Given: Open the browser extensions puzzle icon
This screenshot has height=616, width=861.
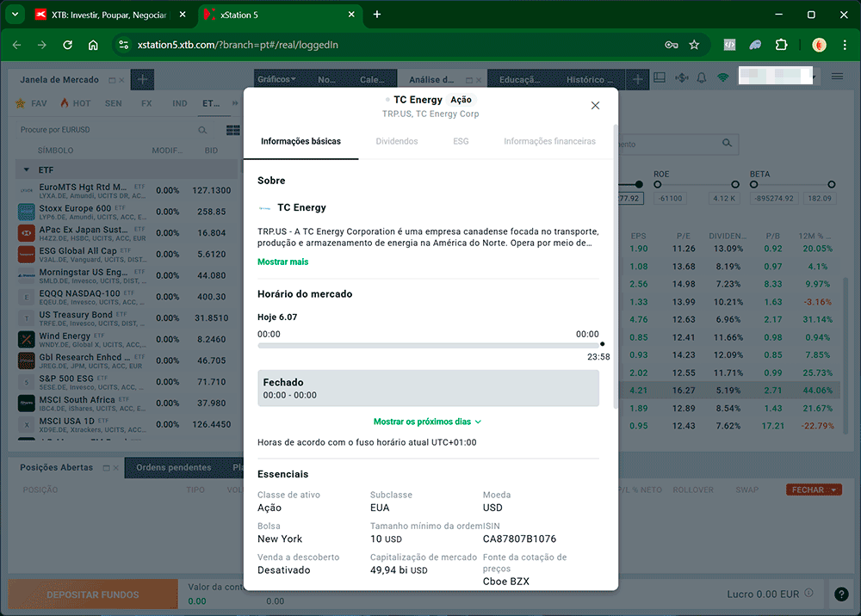Looking at the screenshot, I should pos(782,45).
